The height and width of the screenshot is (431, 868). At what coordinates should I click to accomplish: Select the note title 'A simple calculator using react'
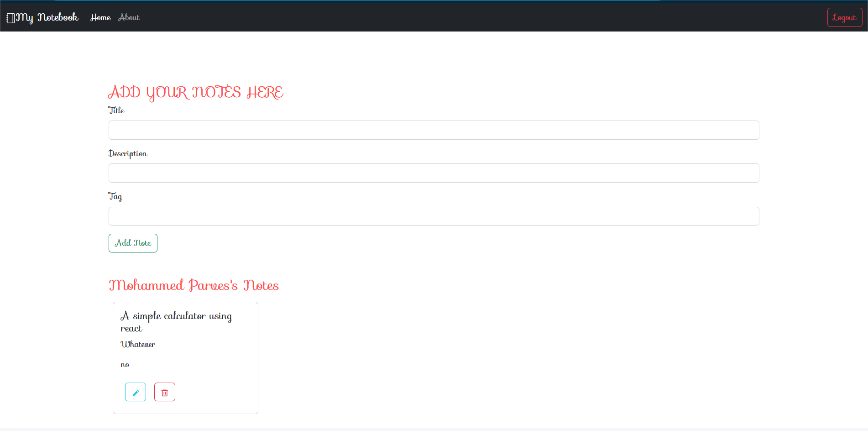coord(176,322)
